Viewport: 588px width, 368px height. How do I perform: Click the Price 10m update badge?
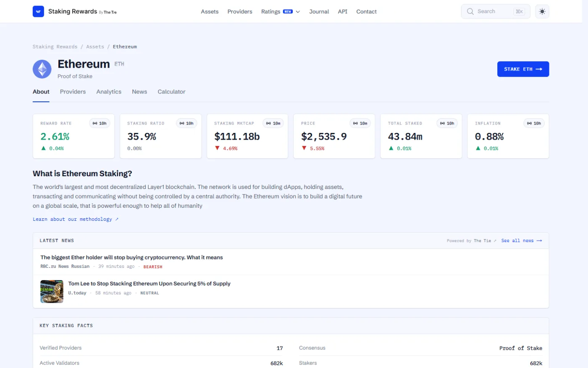(x=360, y=123)
